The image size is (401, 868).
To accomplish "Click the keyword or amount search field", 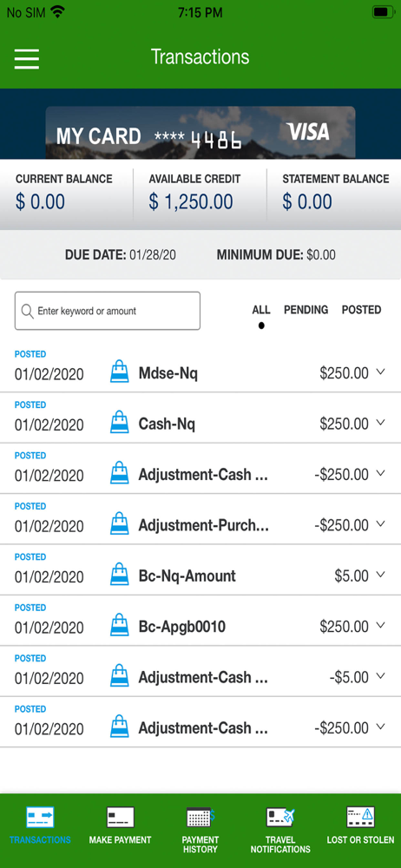I will 108,311.
